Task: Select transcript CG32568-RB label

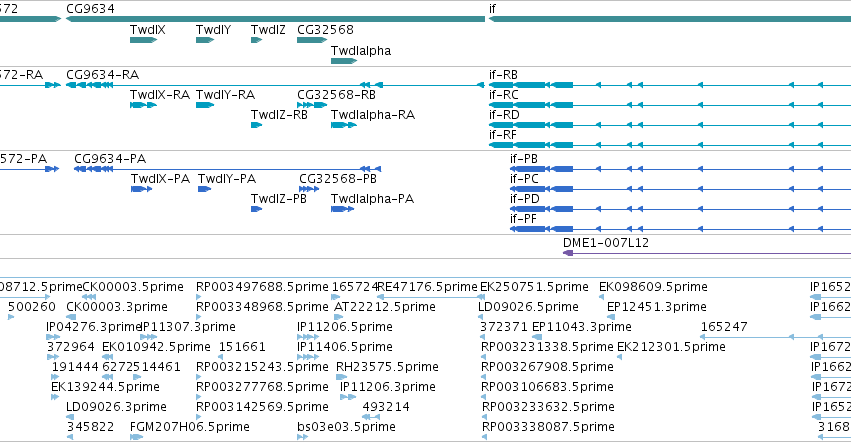Action: [x=336, y=95]
